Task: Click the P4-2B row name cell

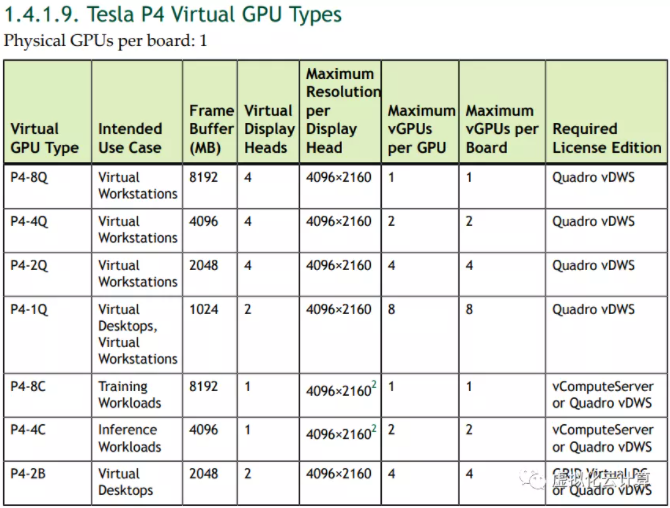Action: (28, 474)
